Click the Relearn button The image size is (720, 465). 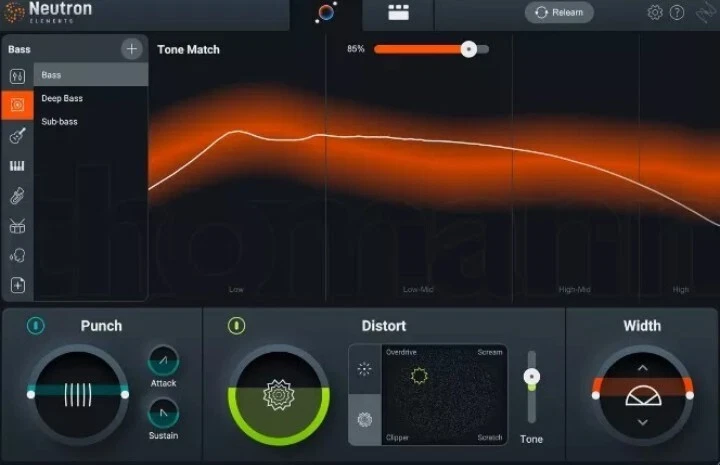click(559, 12)
